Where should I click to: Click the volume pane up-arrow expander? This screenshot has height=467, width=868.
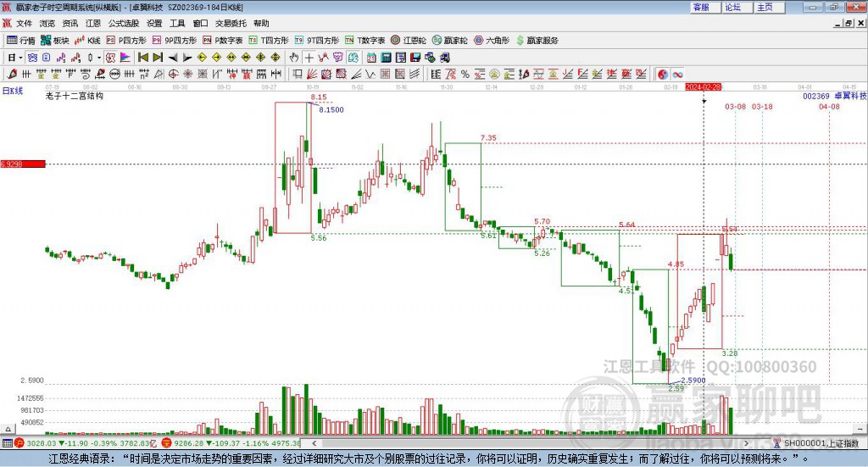8,429
